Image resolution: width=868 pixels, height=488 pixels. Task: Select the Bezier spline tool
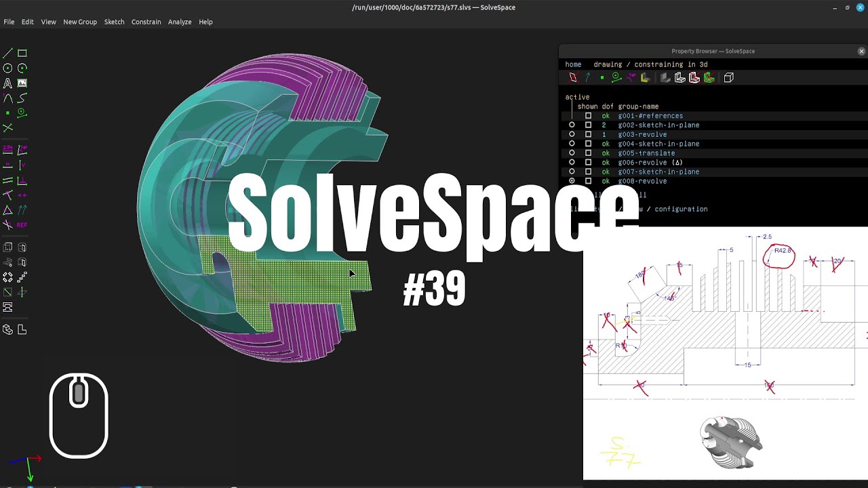pyautogui.click(x=22, y=98)
